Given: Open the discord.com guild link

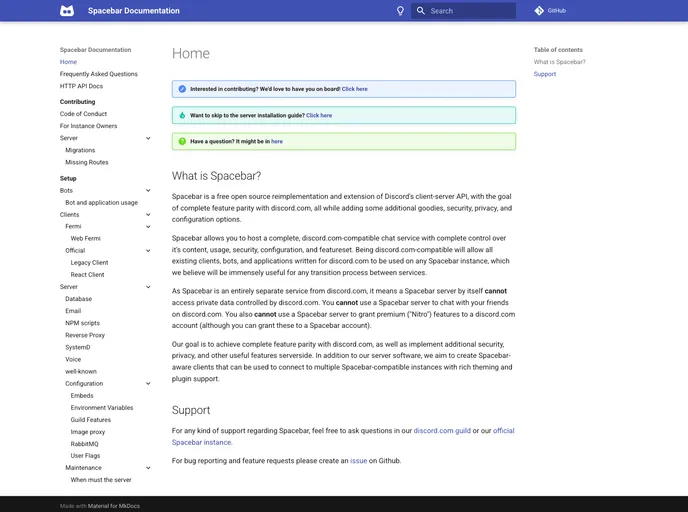Looking at the screenshot, I should click(x=442, y=431).
